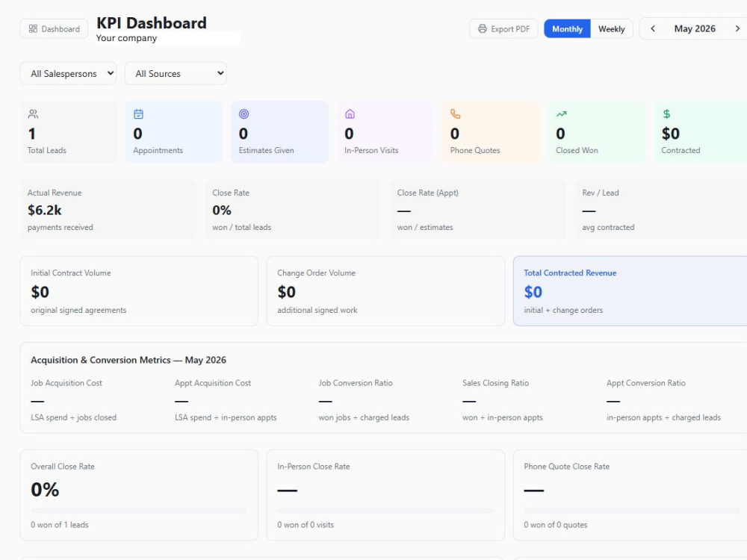Image resolution: width=747 pixels, height=560 pixels.
Task: Click the '0 won of 0 visits' text
Action: [x=306, y=525]
